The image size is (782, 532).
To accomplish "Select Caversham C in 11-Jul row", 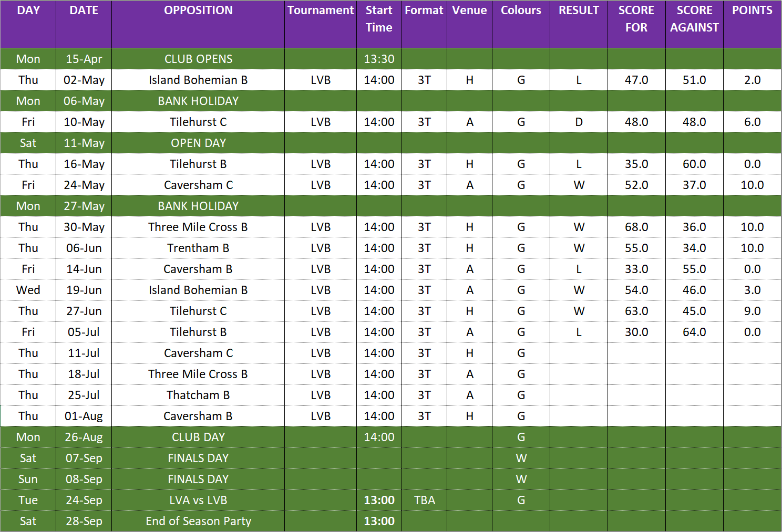I will click(x=198, y=353).
